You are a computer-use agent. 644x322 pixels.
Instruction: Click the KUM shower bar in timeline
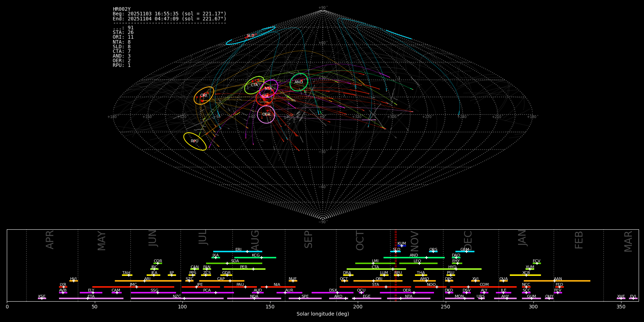coord(402,246)
